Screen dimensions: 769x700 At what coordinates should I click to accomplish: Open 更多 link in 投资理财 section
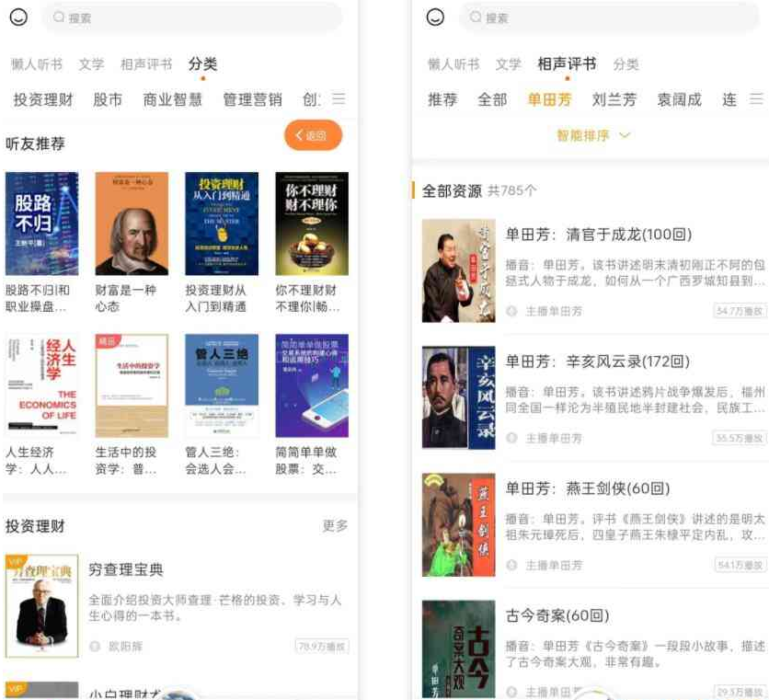click(x=335, y=526)
